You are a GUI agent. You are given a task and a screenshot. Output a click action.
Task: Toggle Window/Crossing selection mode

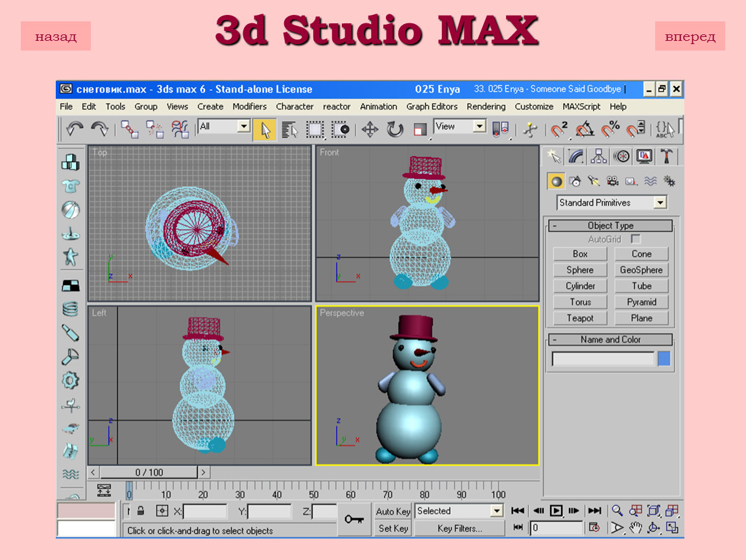coord(340,129)
